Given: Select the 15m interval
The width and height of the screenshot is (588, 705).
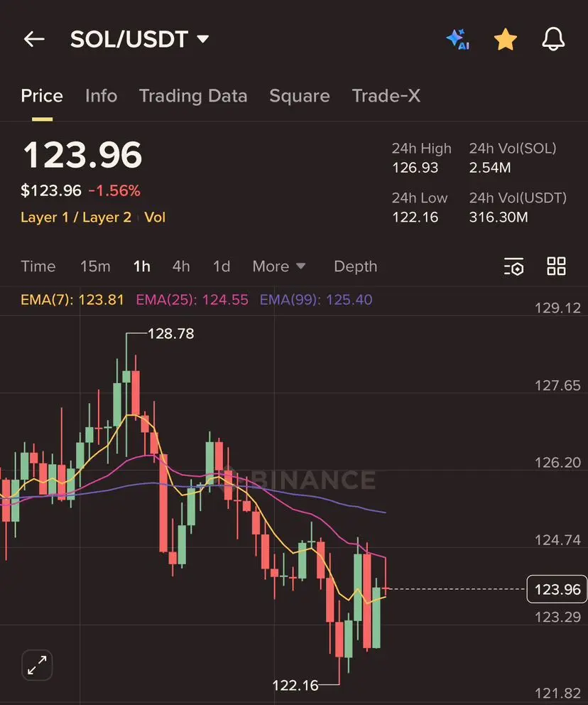Looking at the screenshot, I should (95, 267).
